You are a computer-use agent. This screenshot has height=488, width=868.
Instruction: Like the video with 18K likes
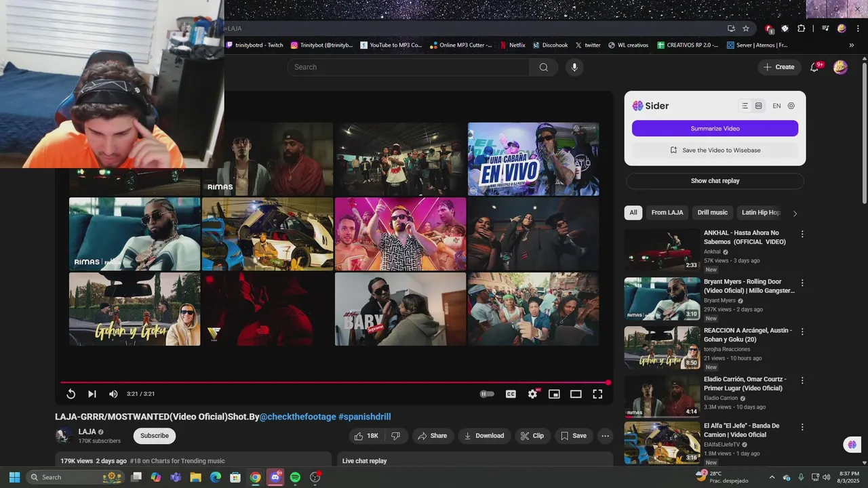click(367, 436)
